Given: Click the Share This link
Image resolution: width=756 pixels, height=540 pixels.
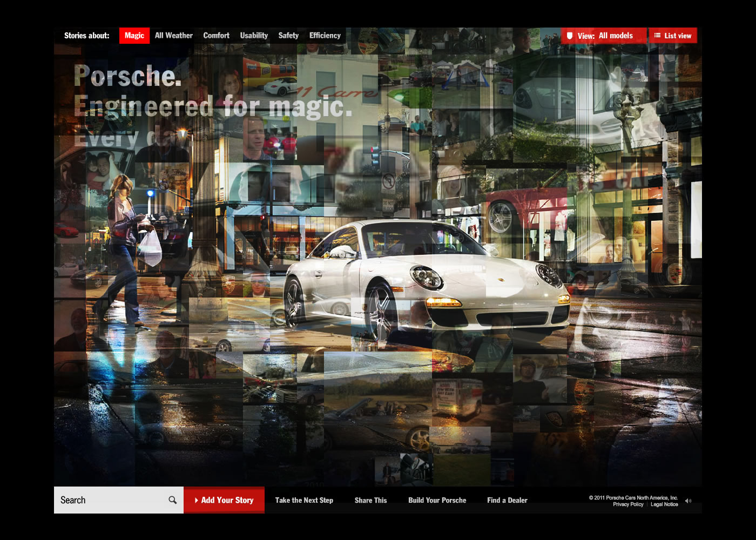Looking at the screenshot, I should pyautogui.click(x=370, y=501).
